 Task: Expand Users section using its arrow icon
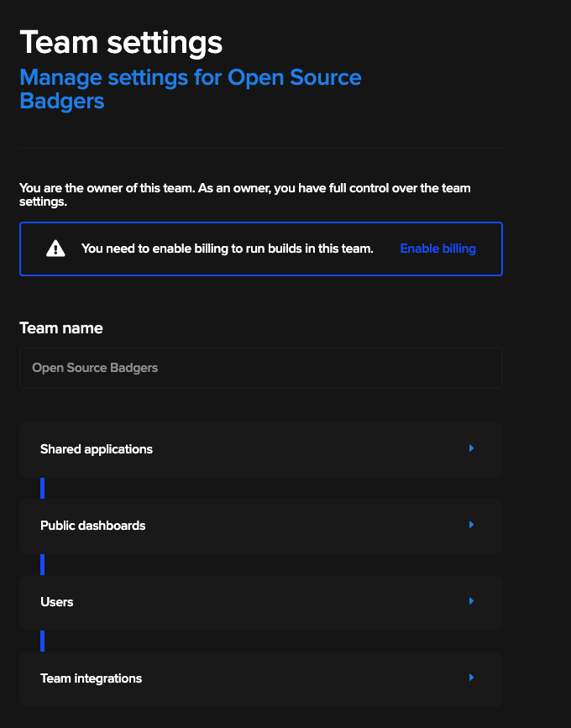tap(471, 600)
